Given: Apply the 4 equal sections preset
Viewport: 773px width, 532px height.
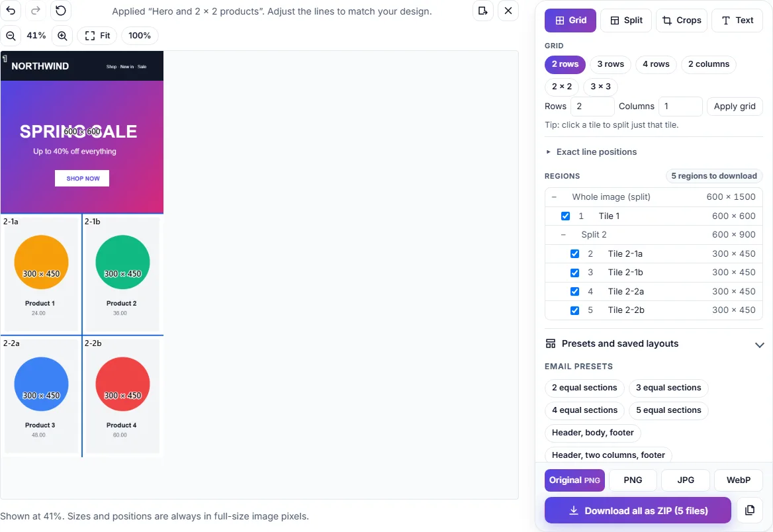Looking at the screenshot, I should (584, 410).
